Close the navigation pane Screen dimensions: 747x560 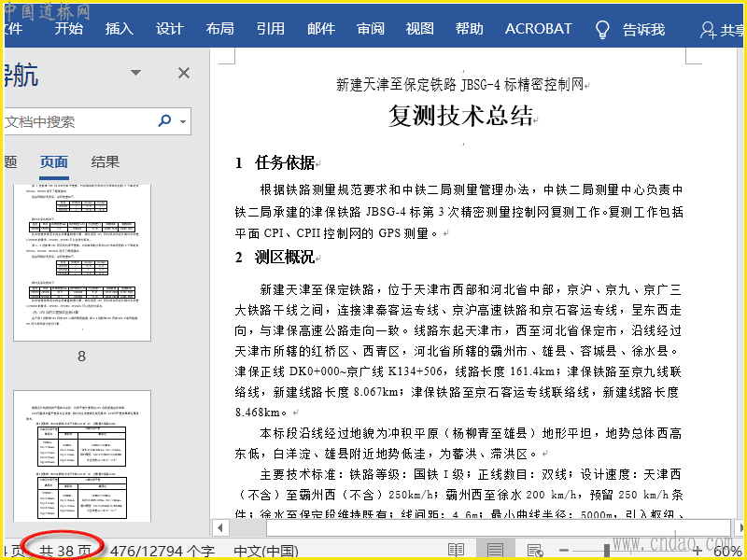(x=184, y=73)
